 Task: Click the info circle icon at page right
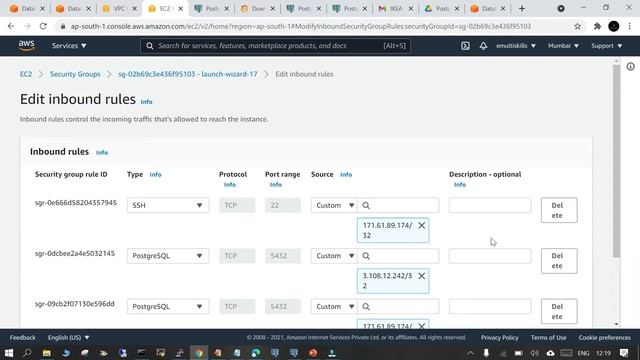[x=631, y=67]
